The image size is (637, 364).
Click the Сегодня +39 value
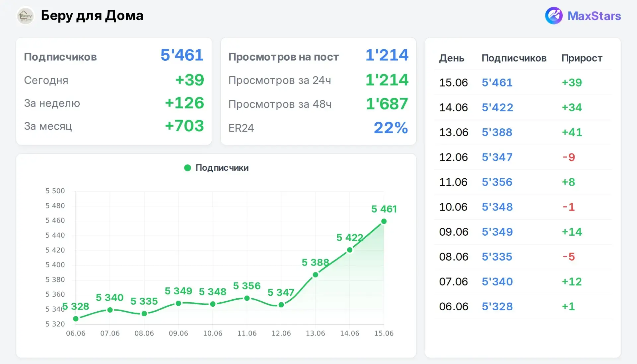189,80
